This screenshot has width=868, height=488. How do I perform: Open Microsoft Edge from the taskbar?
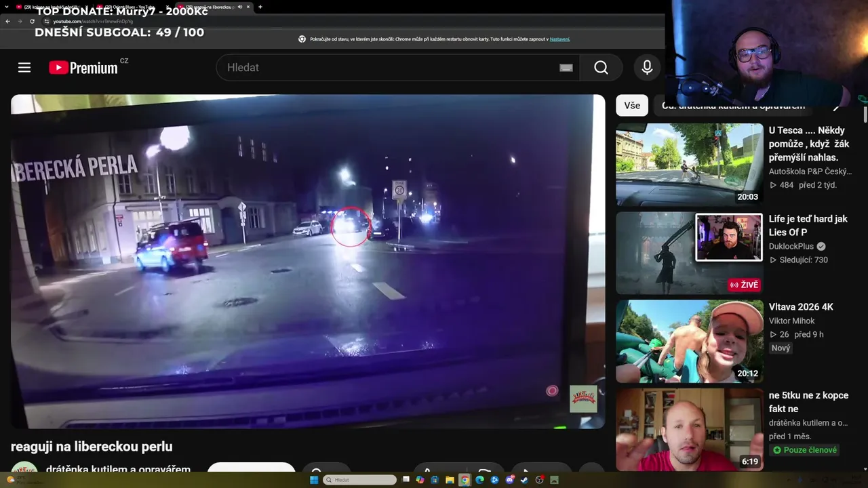point(479,480)
